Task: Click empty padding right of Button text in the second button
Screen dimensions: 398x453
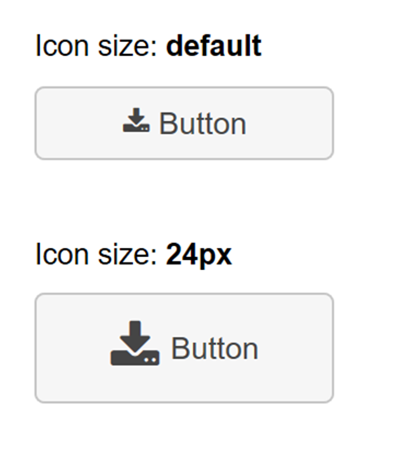Action: point(295,348)
